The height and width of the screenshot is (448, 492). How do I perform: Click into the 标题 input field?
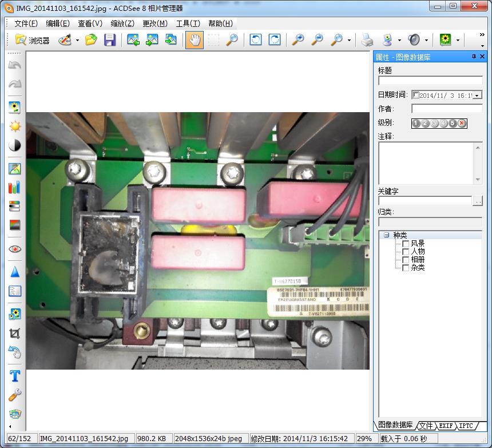click(x=430, y=81)
